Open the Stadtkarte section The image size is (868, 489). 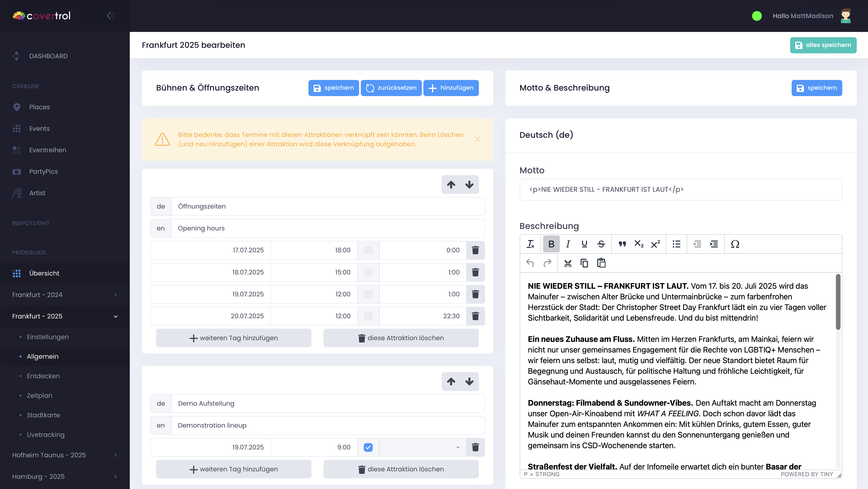43,415
